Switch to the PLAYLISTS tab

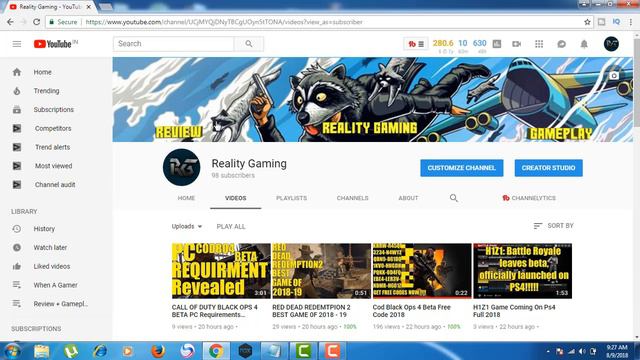tap(291, 198)
